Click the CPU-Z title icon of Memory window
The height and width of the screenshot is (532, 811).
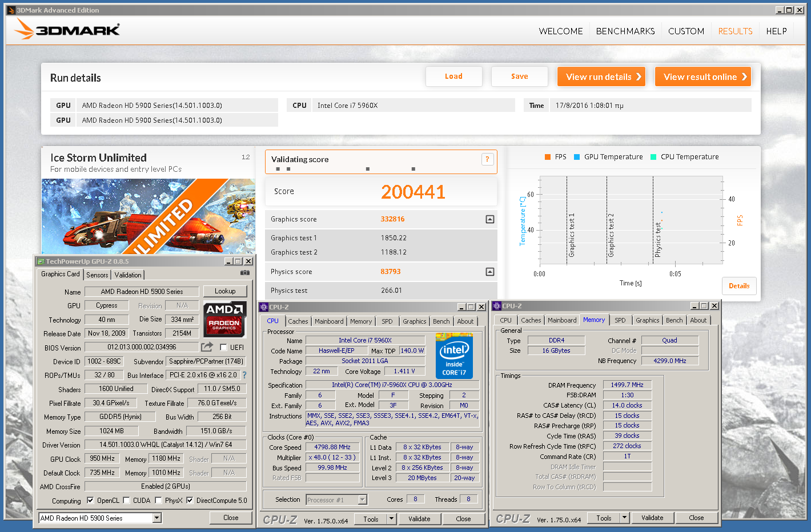coord(497,306)
